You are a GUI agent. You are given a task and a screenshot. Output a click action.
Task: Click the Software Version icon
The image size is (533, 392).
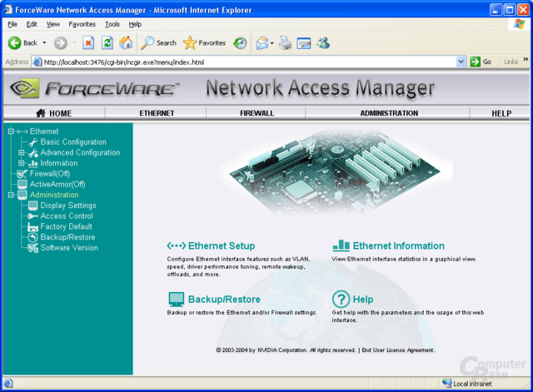click(32, 248)
